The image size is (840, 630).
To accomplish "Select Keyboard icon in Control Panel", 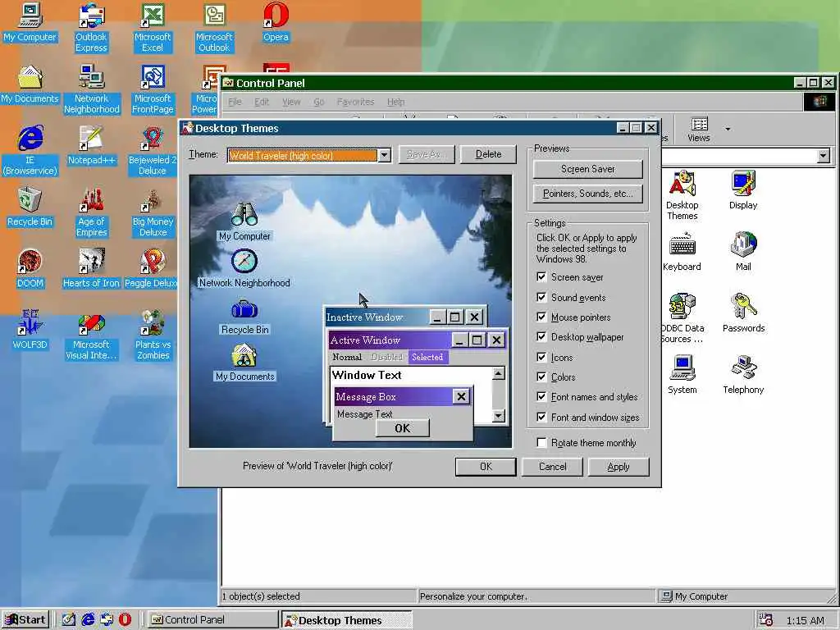I will (x=682, y=253).
